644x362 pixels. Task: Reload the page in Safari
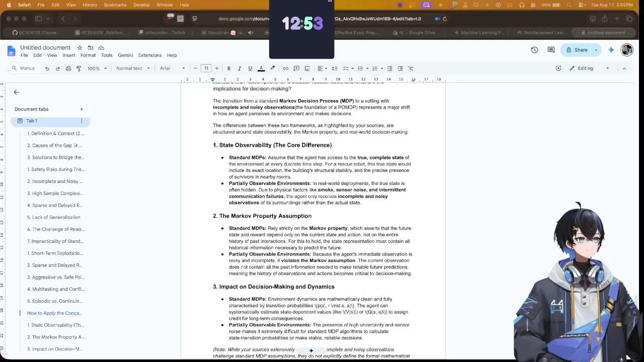click(445, 19)
